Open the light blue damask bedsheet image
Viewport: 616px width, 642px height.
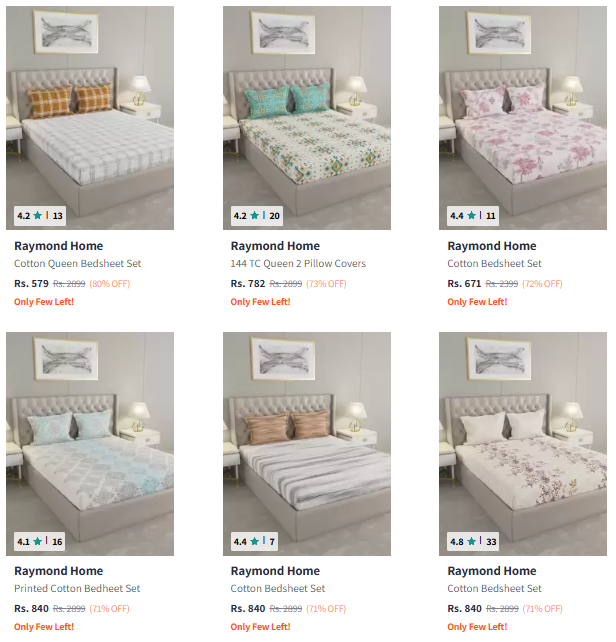90,444
